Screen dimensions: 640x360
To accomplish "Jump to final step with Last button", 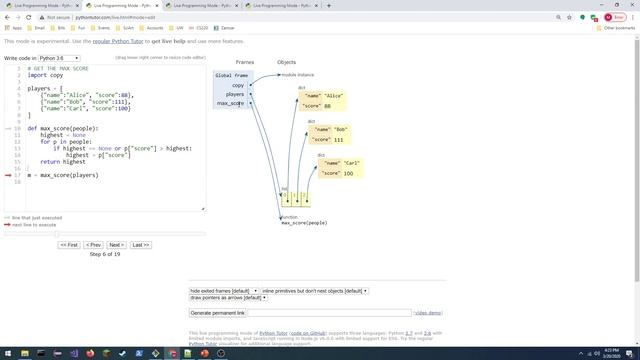I will pos(141,245).
